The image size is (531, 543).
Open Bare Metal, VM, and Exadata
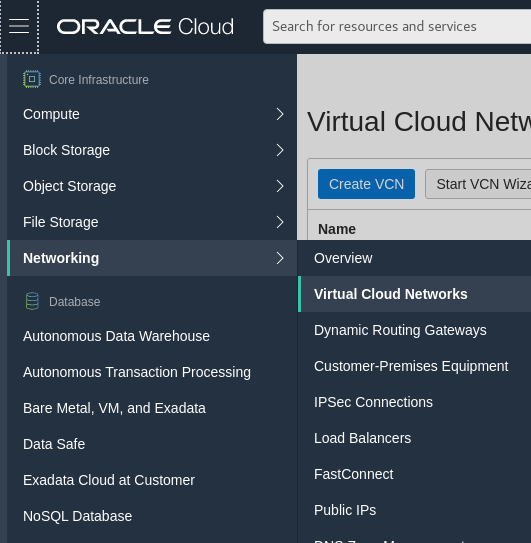(114, 408)
